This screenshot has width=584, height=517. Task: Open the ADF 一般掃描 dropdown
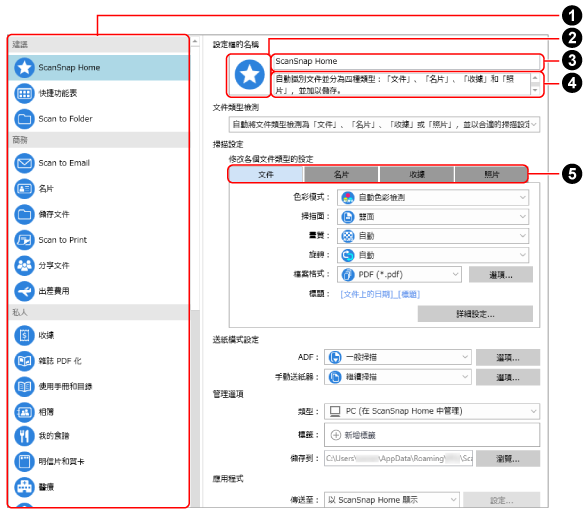[x=398, y=357]
